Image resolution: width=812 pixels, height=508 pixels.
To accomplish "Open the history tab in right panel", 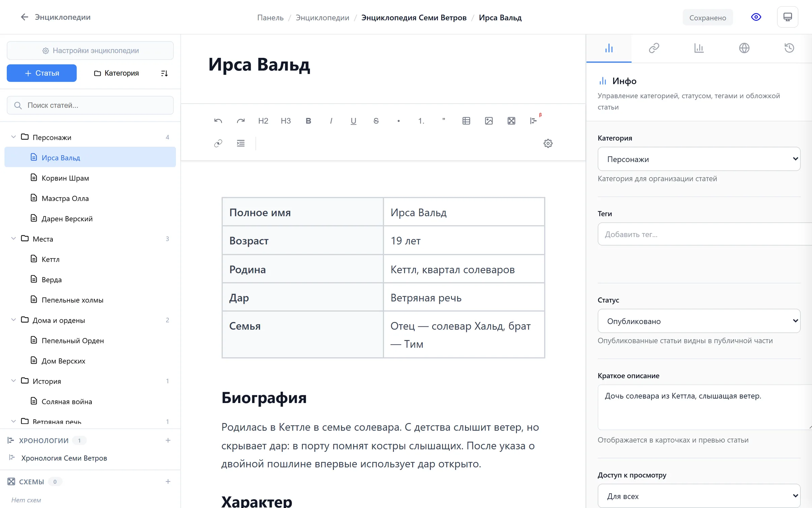I will tap(789, 48).
